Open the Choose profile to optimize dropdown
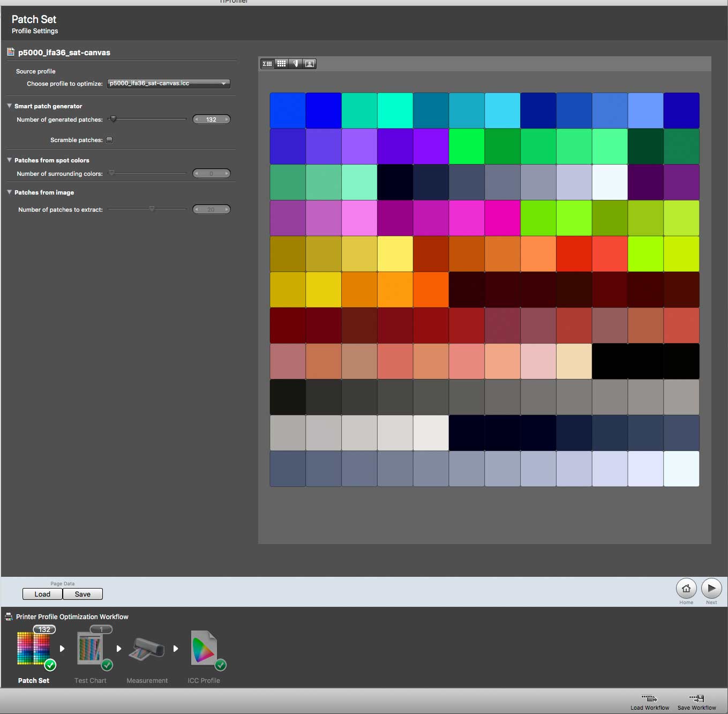This screenshot has height=714, width=728. [x=169, y=84]
